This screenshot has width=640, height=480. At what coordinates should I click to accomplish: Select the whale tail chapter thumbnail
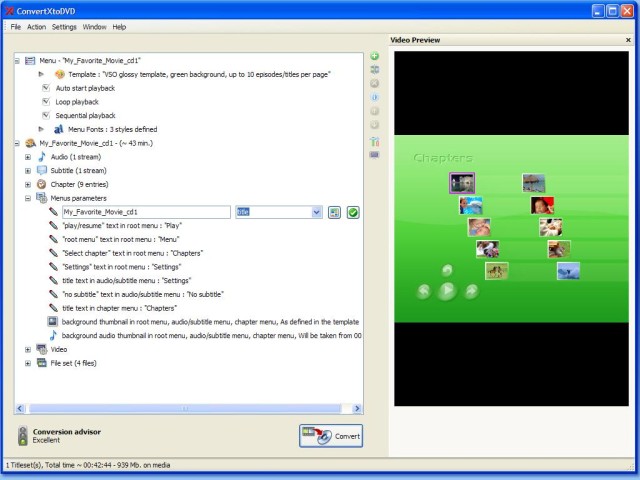(568, 271)
